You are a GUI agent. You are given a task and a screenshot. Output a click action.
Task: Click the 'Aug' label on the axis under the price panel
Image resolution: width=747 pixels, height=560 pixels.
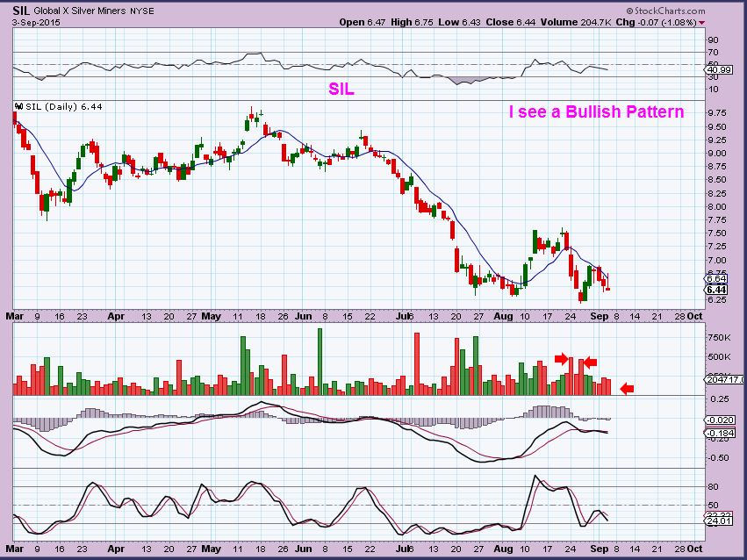(503, 316)
